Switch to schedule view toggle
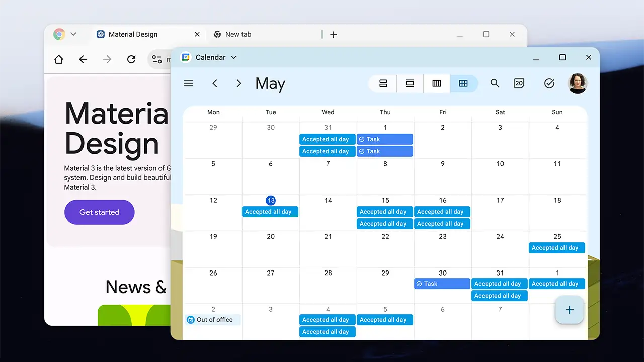644x362 pixels. click(383, 83)
